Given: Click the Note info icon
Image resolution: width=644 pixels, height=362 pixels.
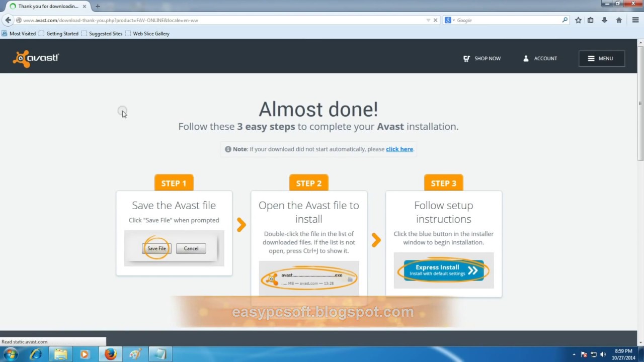Looking at the screenshot, I should click(x=228, y=149).
